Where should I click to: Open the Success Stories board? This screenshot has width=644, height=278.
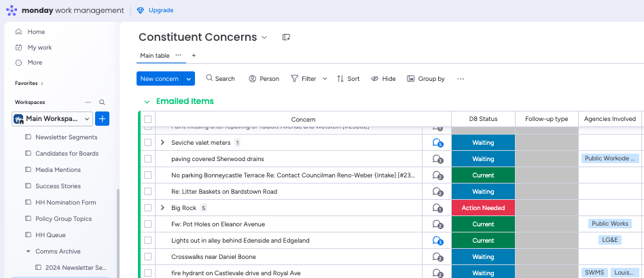(58, 186)
